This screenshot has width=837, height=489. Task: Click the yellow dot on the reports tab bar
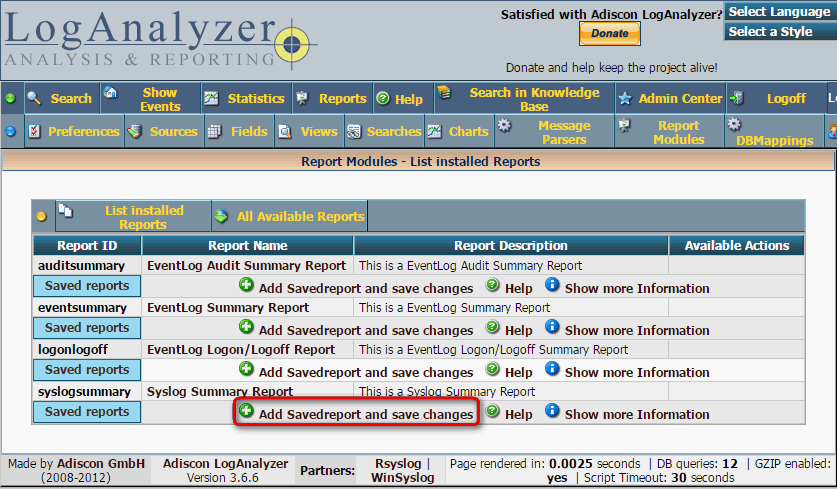click(41, 217)
